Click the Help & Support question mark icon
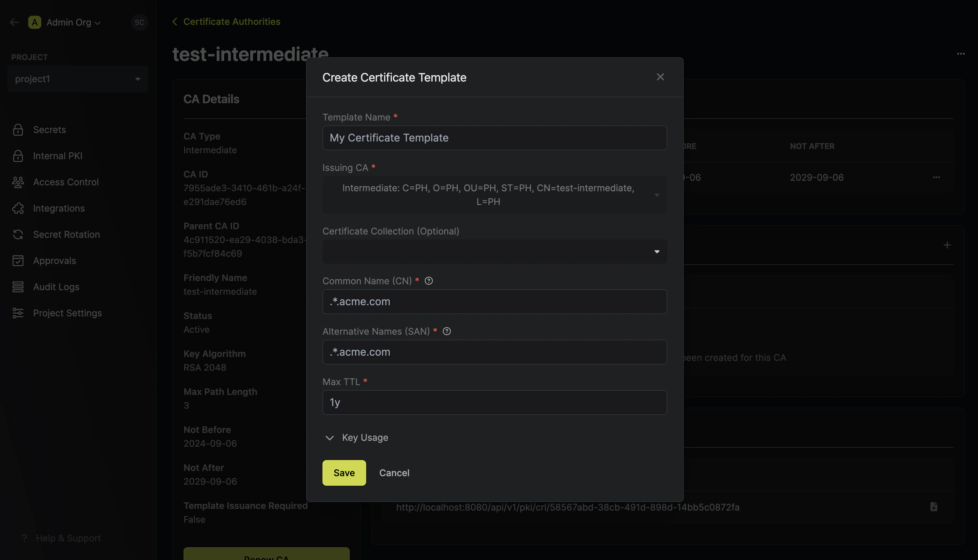The height and width of the screenshot is (560, 978). click(x=24, y=538)
